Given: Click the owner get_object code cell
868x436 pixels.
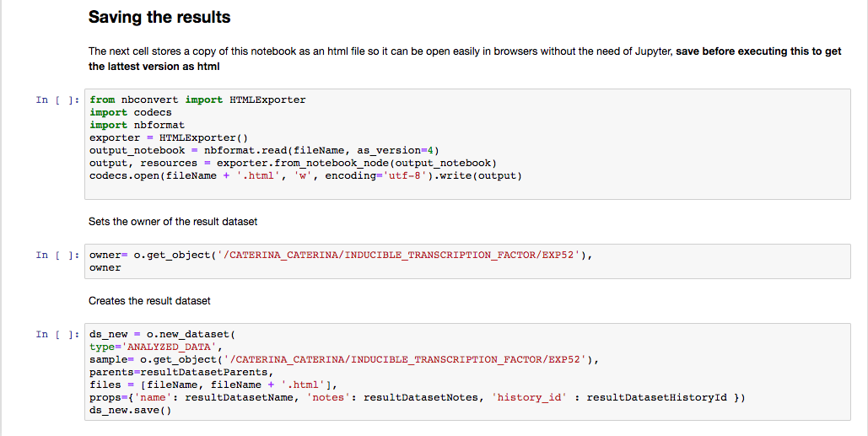Looking at the screenshot, I should pos(467,261).
